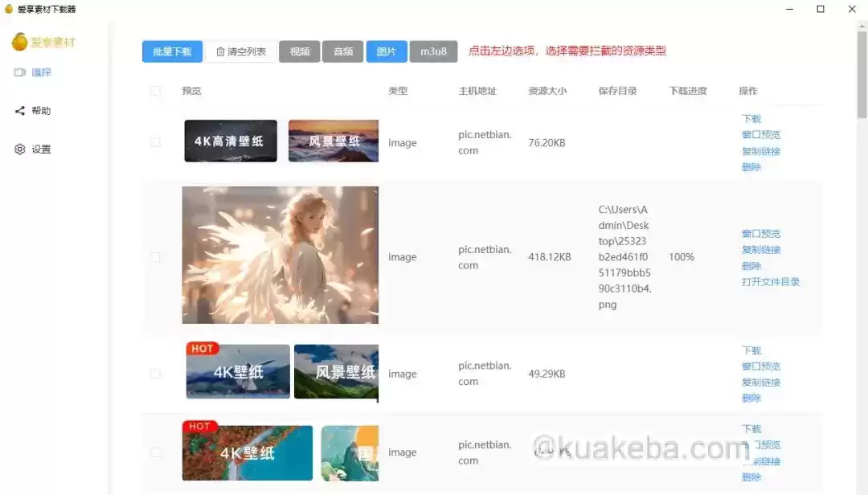The image size is (868, 495).
Task: Click 删除 to remove the 49.29KB row
Action: (751, 399)
